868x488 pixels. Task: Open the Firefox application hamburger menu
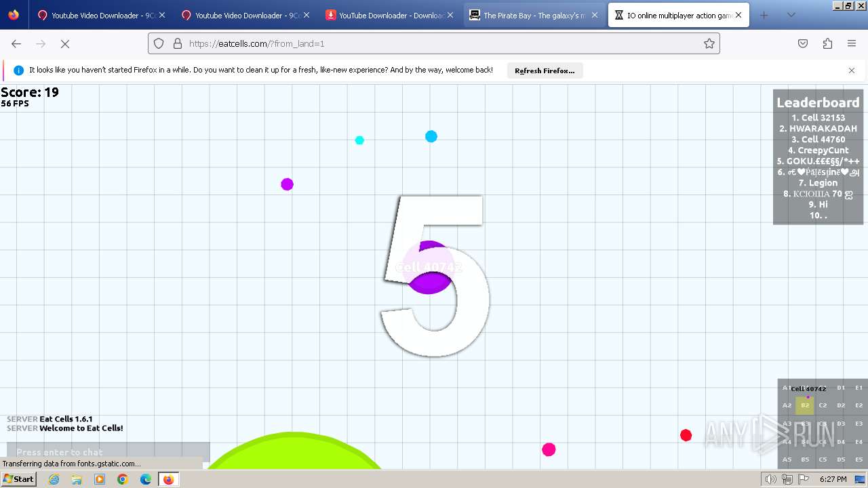(x=852, y=43)
